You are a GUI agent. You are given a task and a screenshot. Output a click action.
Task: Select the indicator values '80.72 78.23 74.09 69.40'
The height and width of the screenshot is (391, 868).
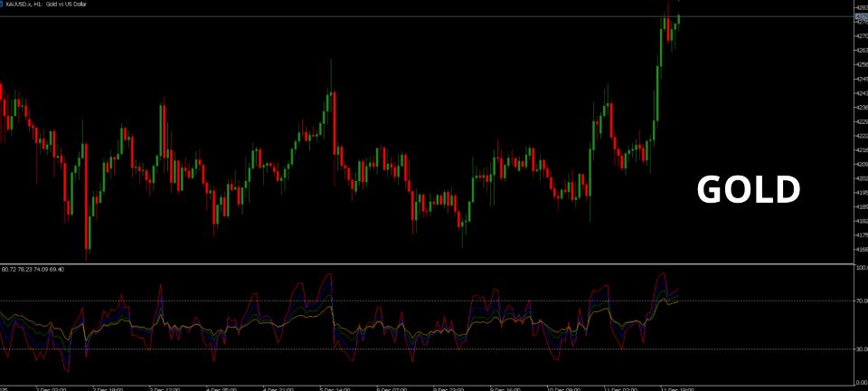pyautogui.click(x=33, y=270)
